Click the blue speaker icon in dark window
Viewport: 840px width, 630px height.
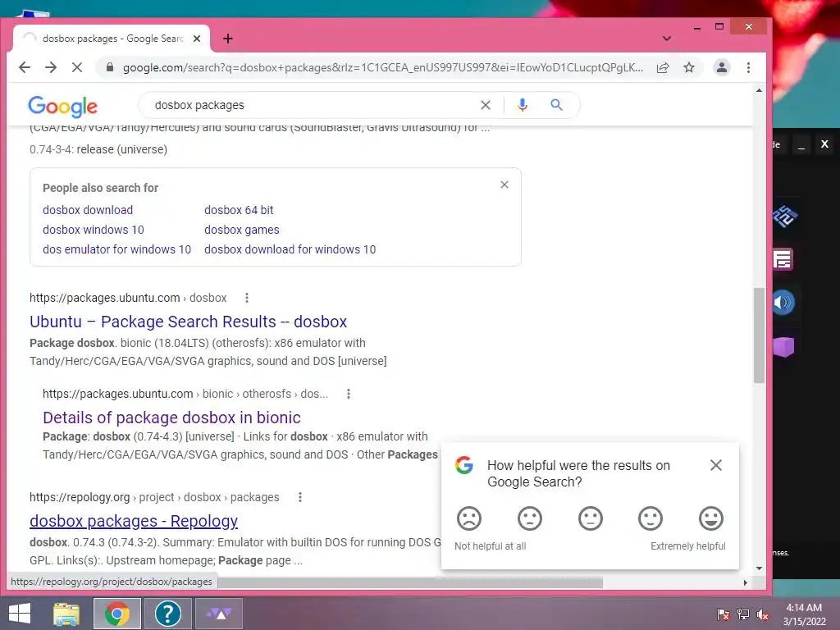[x=783, y=303]
